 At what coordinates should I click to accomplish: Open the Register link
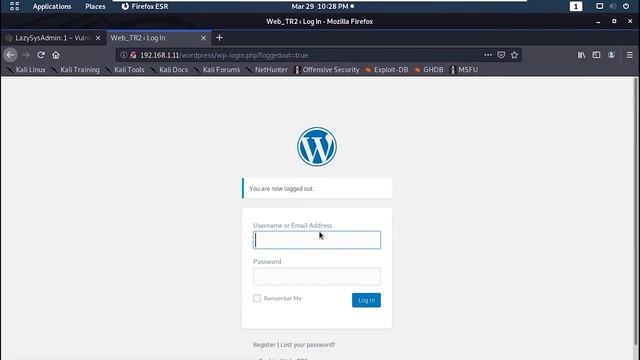[264, 345]
